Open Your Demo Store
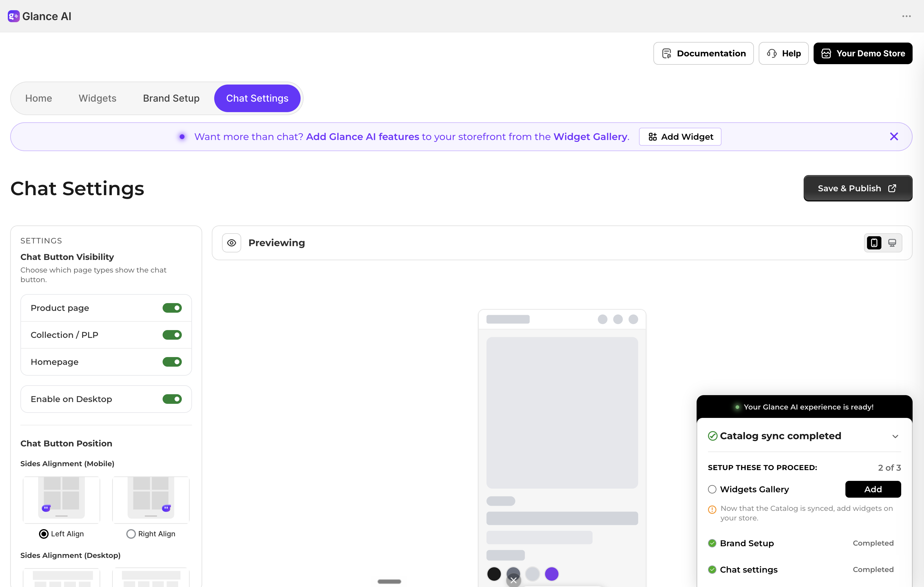The image size is (924, 587). click(x=862, y=53)
